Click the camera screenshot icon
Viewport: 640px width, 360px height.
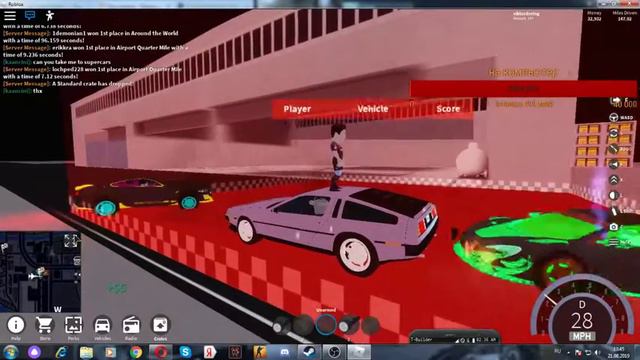(613, 227)
